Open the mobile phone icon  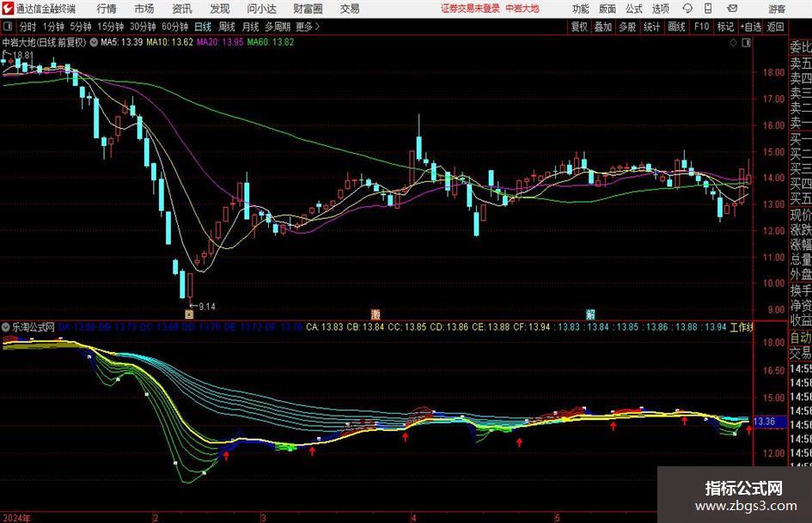tap(708, 9)
